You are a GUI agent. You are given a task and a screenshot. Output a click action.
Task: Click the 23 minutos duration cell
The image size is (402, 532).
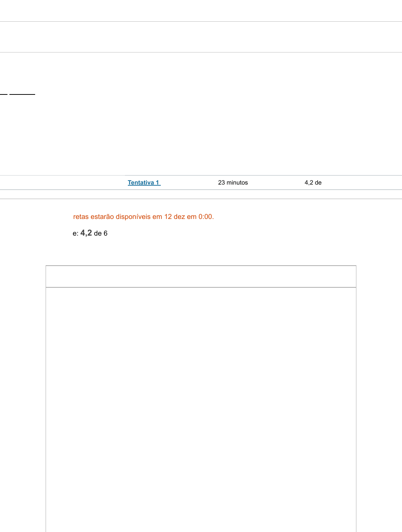[x=233, y=183]
